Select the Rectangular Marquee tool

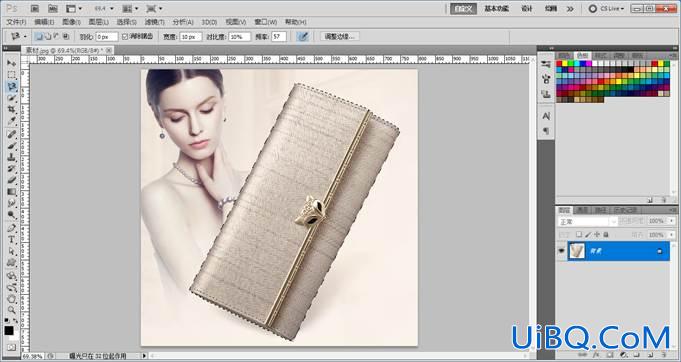click(12, 75)
